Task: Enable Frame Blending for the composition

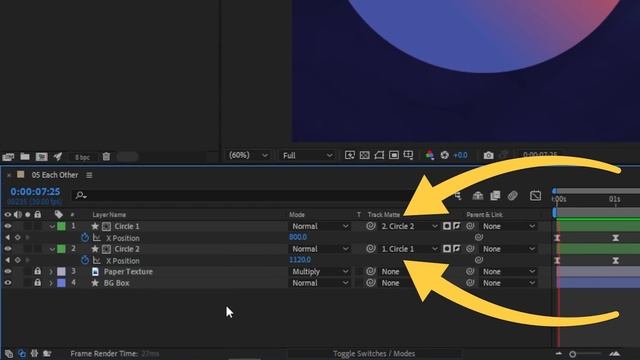Action: [x=495, y=196]
